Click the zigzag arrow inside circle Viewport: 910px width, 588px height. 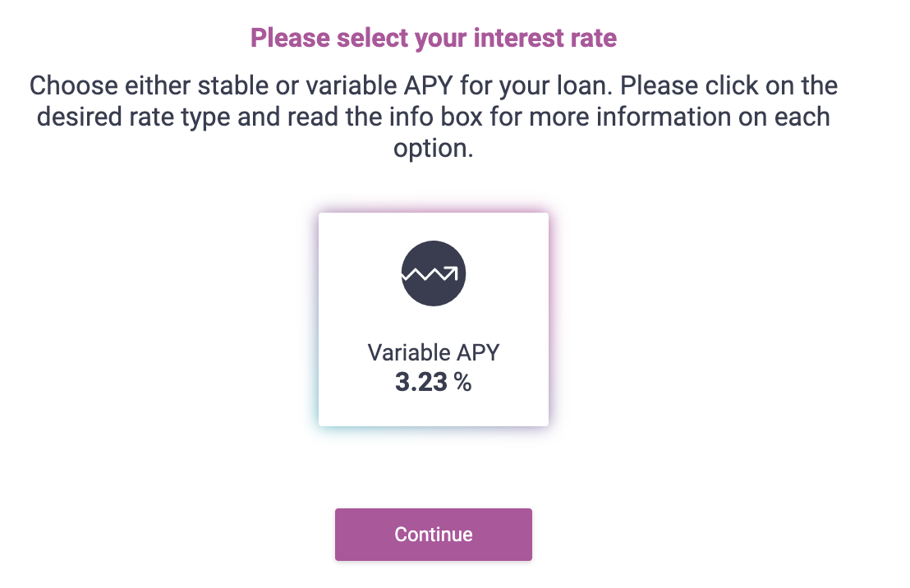pyautogui.click(x=430, y=273)
